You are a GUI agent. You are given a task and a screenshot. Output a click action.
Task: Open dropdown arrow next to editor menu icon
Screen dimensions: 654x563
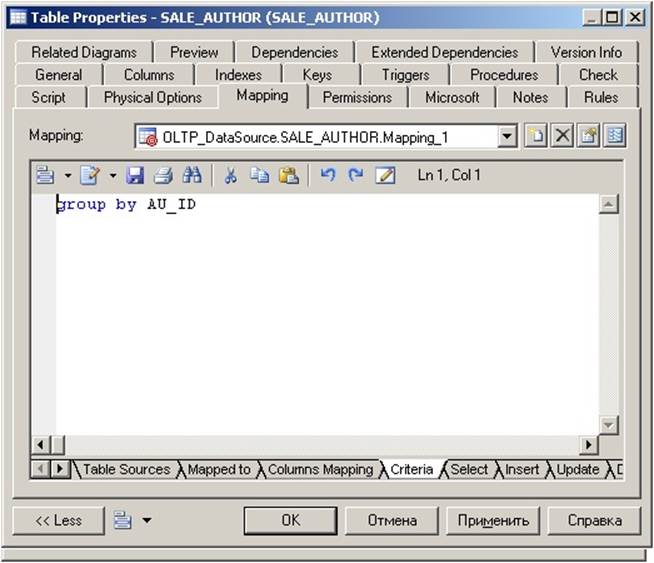point(68,175)
